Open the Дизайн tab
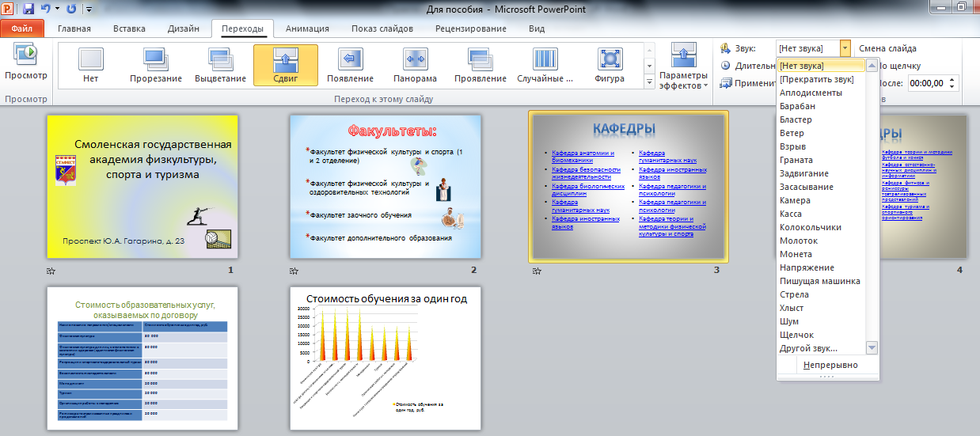The height and width of the screenshot is (436, 980). (184, 28)
